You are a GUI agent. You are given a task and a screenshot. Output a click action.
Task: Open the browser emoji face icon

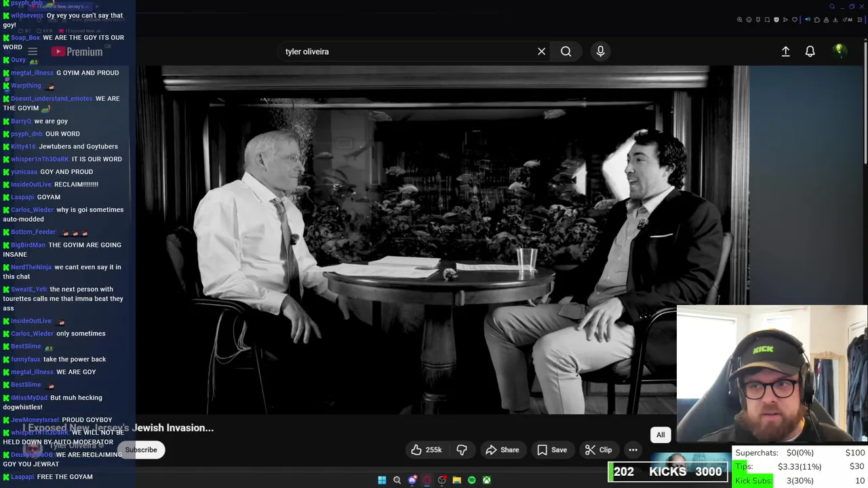[x=749, y=20]
